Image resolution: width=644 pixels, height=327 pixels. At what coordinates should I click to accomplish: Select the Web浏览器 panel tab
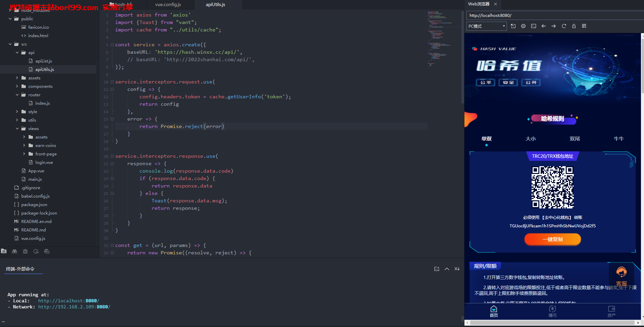click(479, 4)
